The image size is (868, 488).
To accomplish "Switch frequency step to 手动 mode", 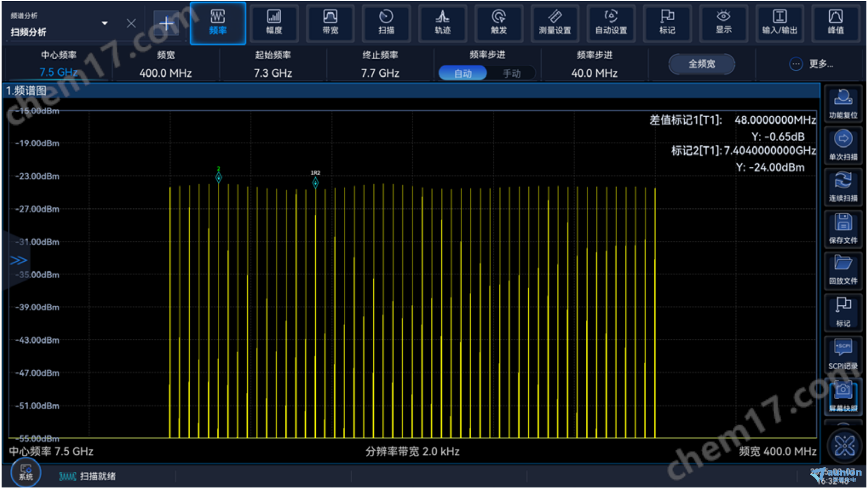I will tap(511, 74).
